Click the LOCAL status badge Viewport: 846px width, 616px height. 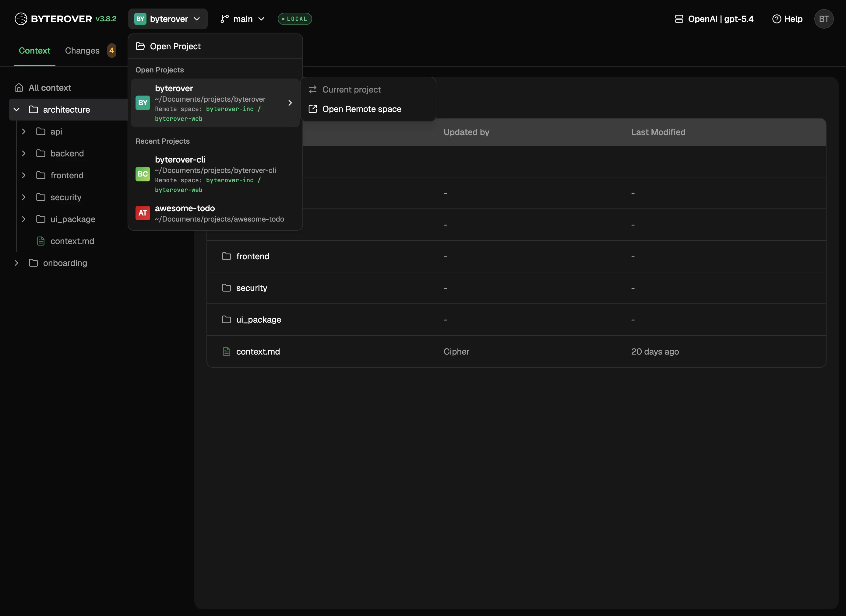tap(295, 19)
